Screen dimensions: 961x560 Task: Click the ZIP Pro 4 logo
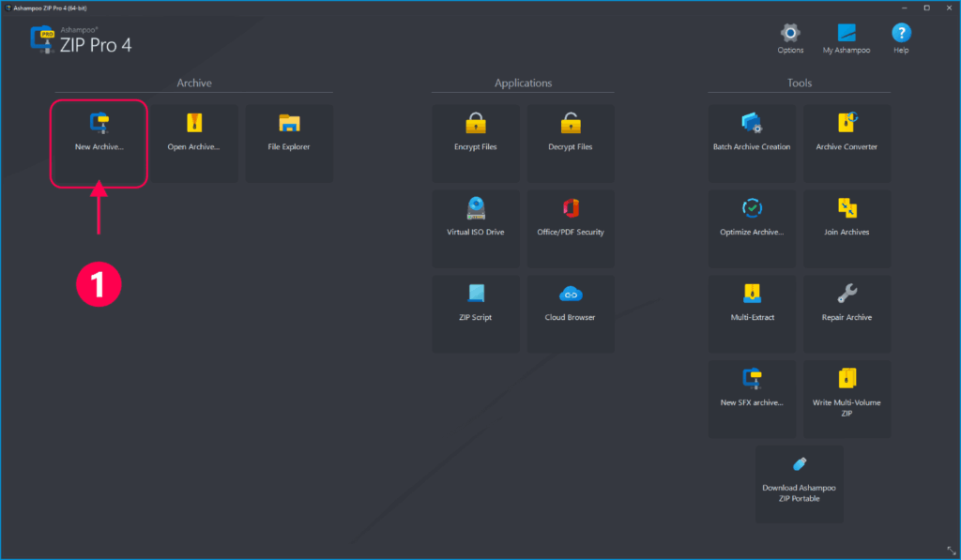81,39
